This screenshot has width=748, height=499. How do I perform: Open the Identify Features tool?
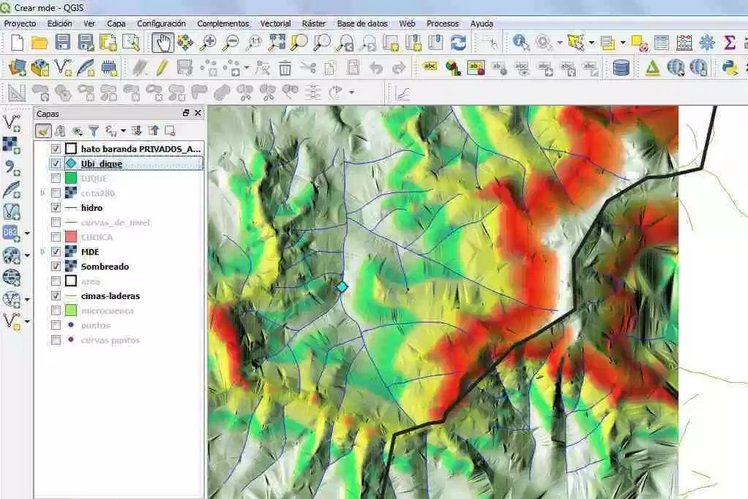click(x=521, y=42)
